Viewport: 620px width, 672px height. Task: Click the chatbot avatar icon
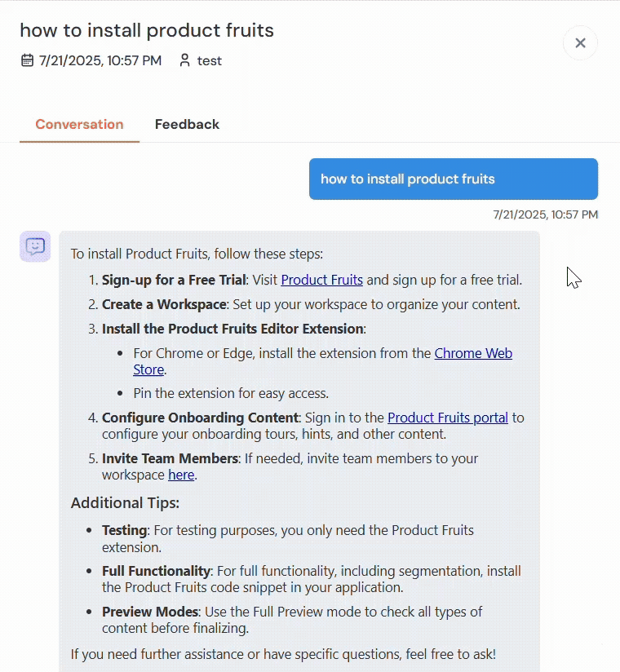coord(35,246)
